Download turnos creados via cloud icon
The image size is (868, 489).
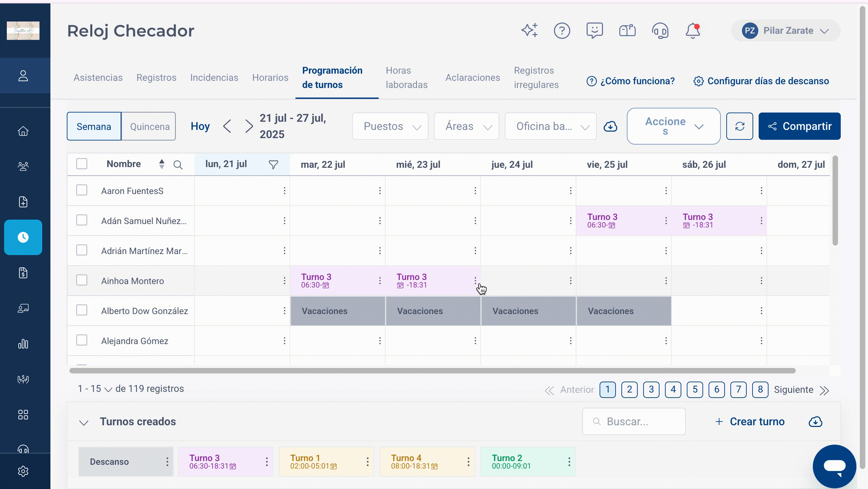[815, 422]
